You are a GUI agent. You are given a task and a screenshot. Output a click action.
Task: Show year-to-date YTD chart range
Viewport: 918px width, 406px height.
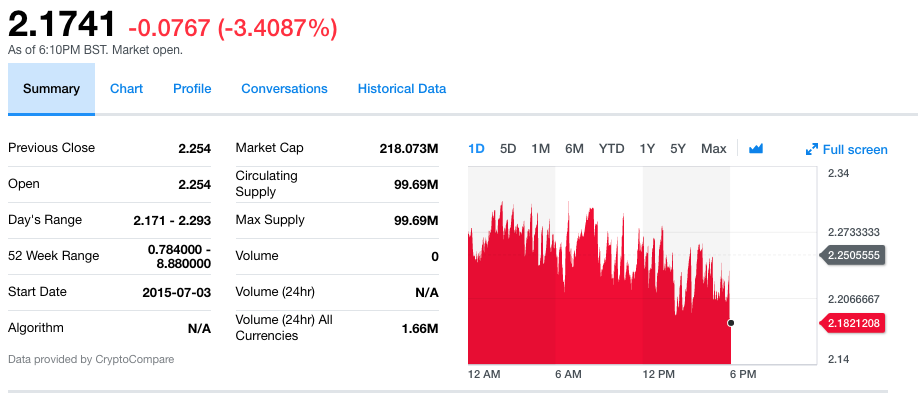tap(611, 149)
